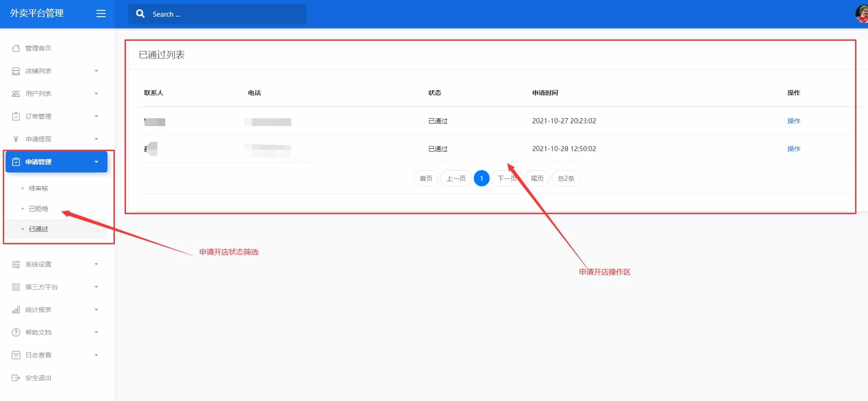The width and height of the screenshot is (868, 401).
Task: Select the 待审核 submenu item
Action: (38, 188)
